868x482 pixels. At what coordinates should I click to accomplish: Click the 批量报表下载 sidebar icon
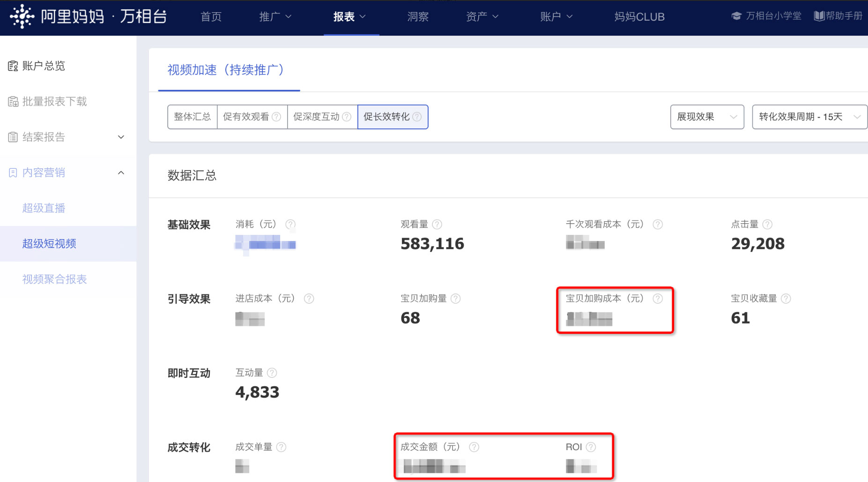tap(13, 102)
